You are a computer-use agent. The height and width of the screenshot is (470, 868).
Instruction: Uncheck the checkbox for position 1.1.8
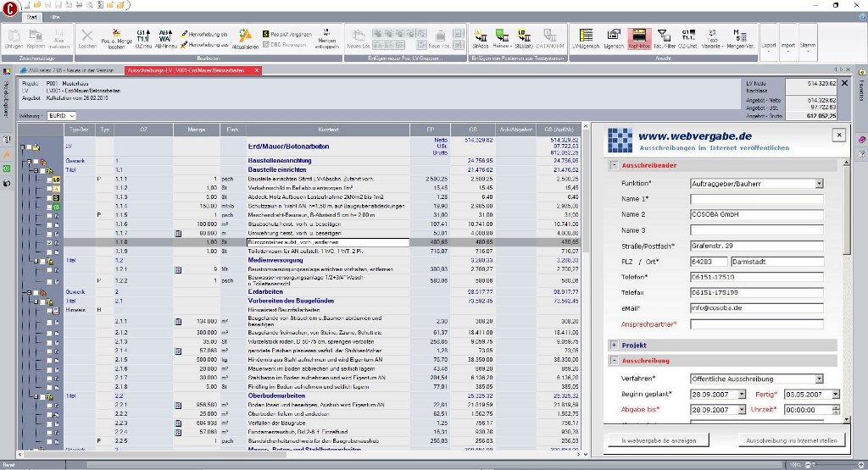pyautogui.click(x=49, y=242)
